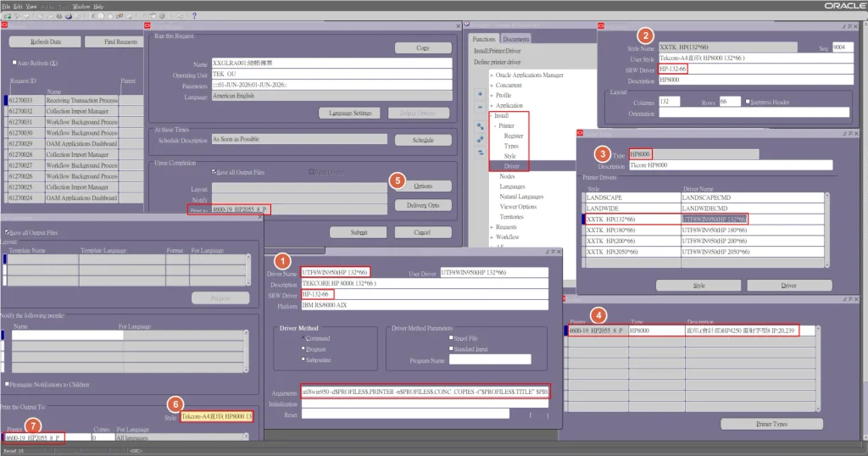Screen dimensions: 868x456
Task: Click the Find toolbar icon
Action: (18, 17)
